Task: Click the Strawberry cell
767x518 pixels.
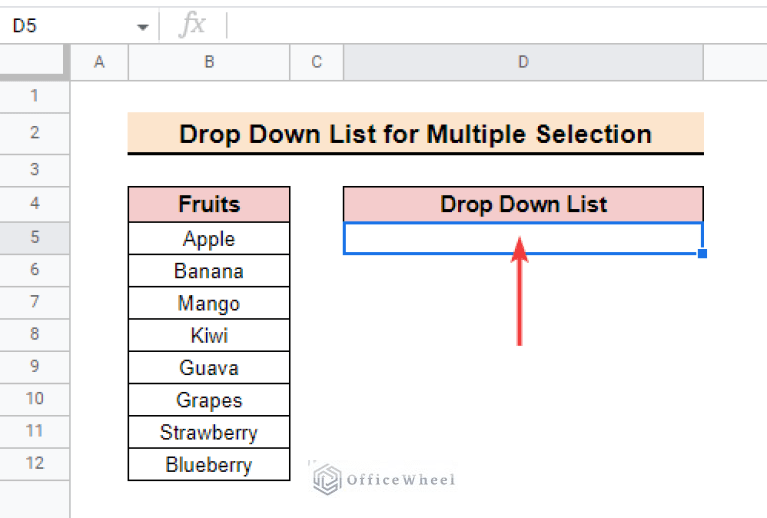Action: (209, 433)
